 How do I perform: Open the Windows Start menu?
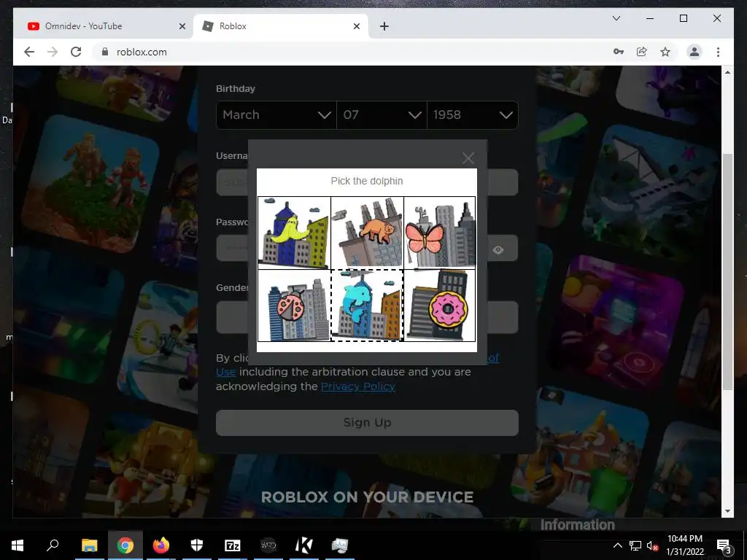click(18, 545)
